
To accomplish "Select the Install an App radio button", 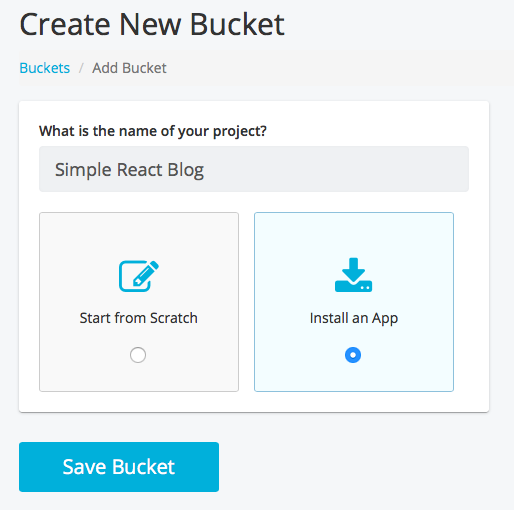I will [353, 355].
